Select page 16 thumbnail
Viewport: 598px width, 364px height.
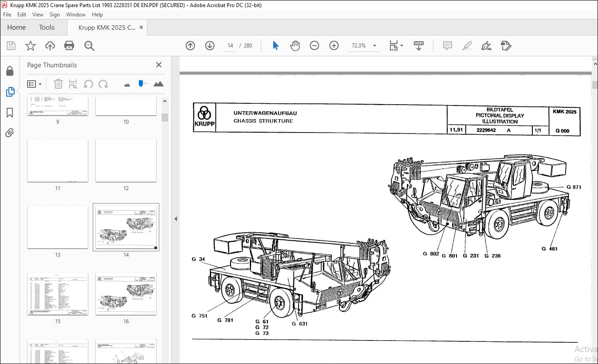(126, 294)
